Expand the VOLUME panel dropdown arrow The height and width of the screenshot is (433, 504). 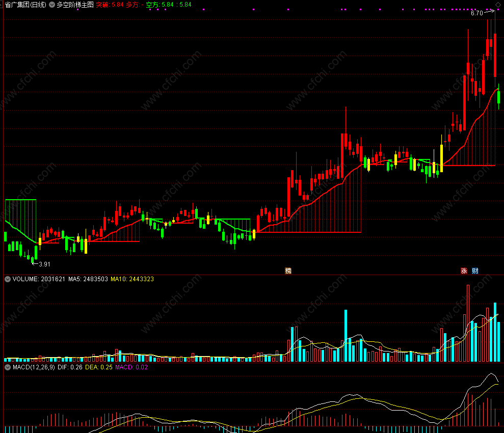[8, 279]
